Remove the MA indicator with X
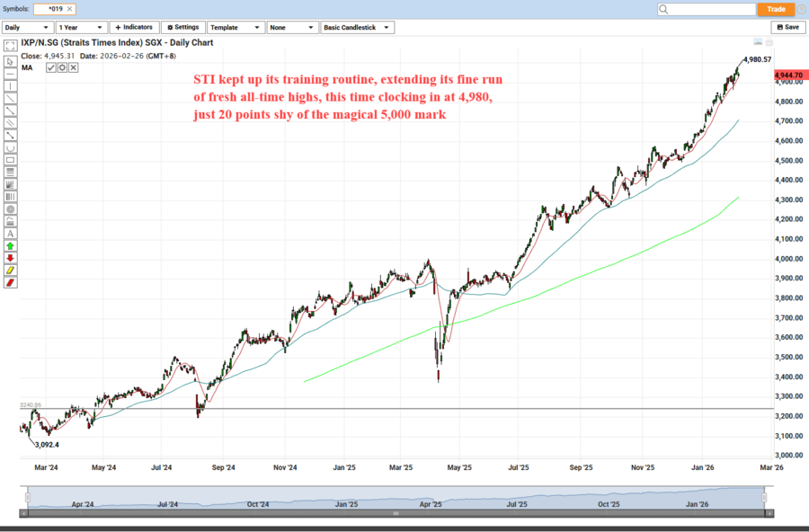Screen dimensions: 809x532 pos(73,67)
